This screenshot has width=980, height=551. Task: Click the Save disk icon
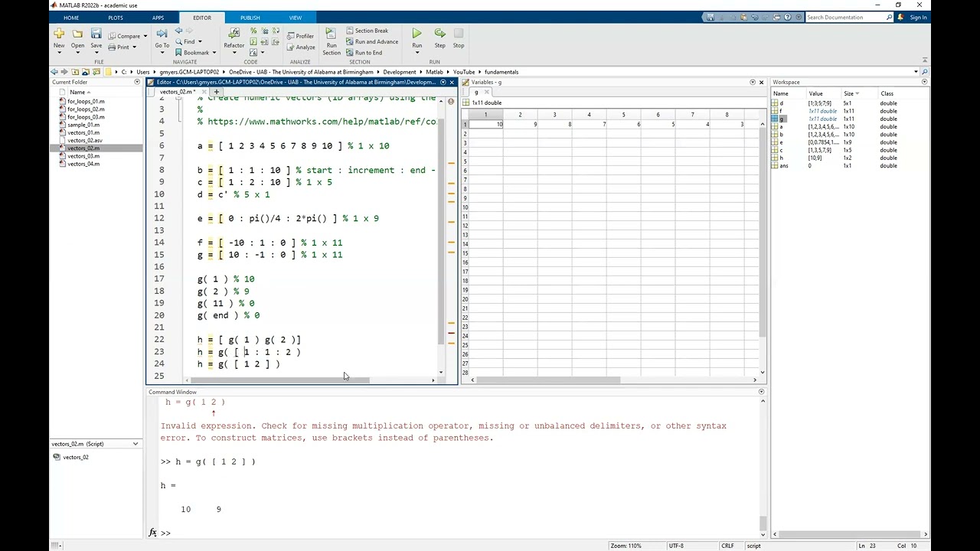96,34
